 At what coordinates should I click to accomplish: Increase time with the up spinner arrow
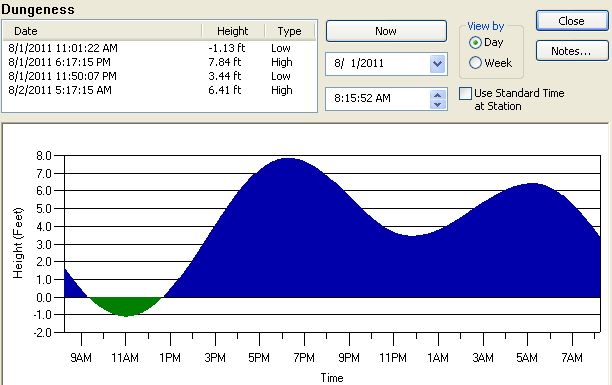pos(438,95)
